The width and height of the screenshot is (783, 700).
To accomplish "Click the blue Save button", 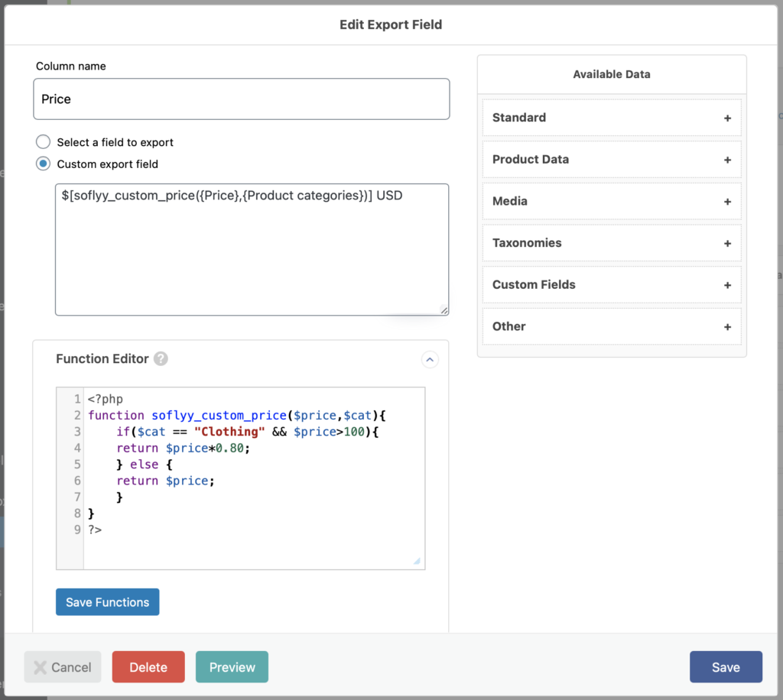I will tap(725, 667).
